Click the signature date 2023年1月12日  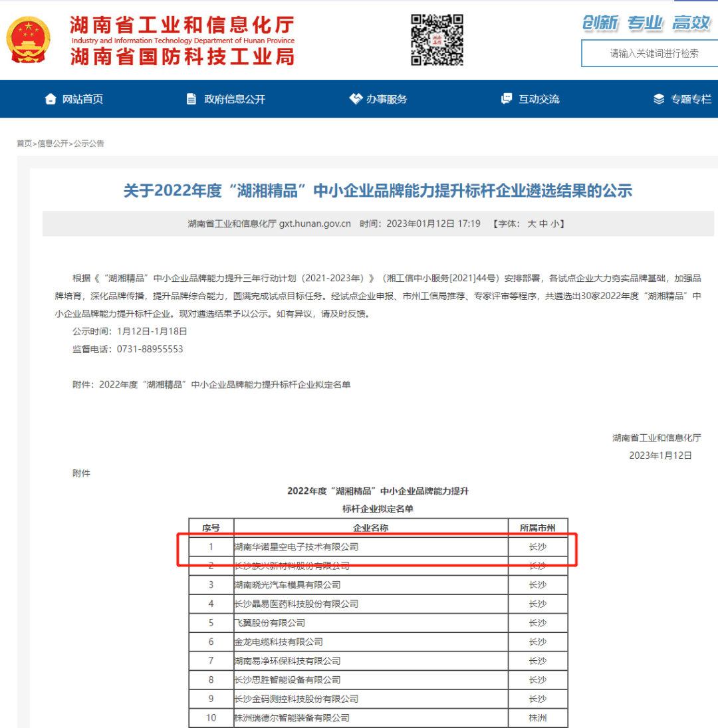660,455
